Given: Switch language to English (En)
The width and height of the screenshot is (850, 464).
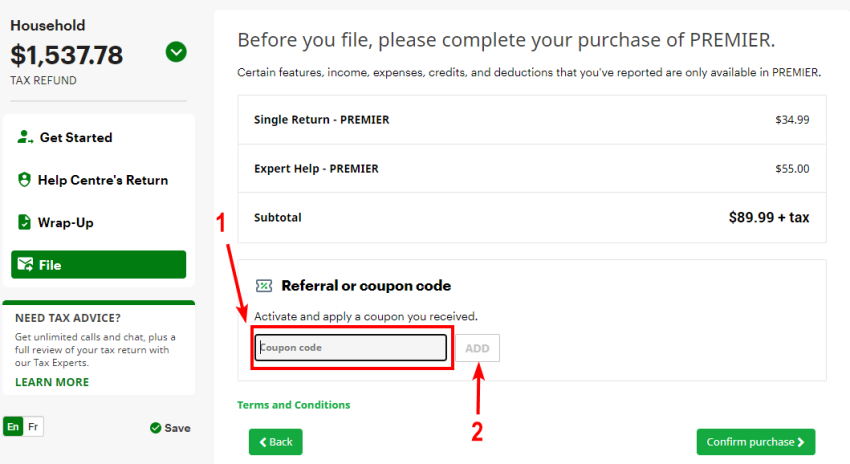Looking at the screenshot, I should tap(13, 427).
